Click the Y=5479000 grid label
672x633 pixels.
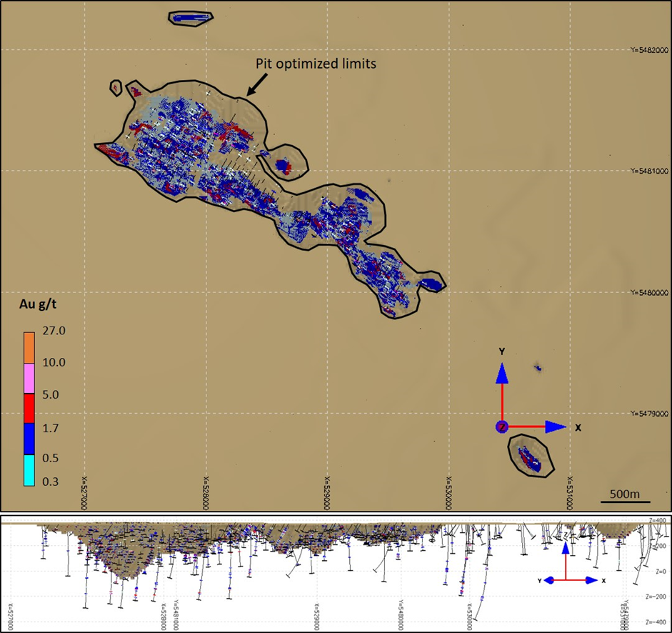649,414
